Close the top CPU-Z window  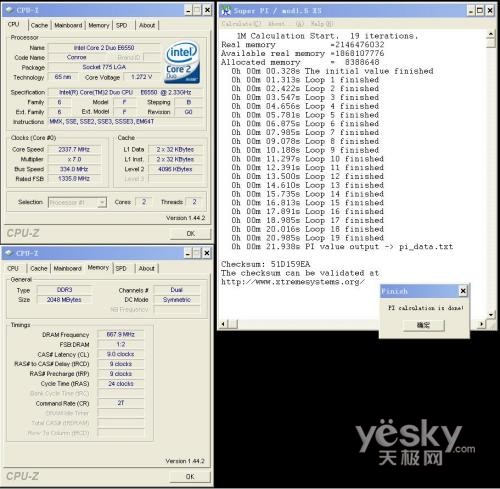(207, 10)
